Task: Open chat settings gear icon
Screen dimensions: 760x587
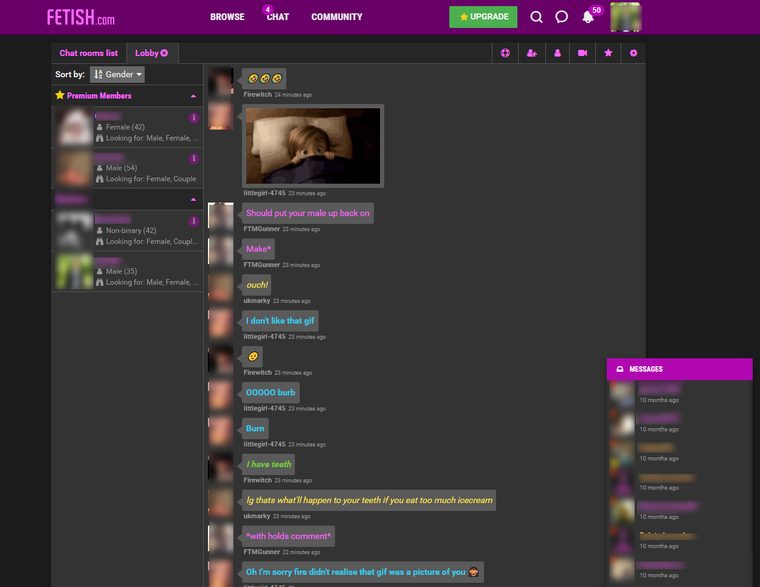Action: [x=633, y=53]
